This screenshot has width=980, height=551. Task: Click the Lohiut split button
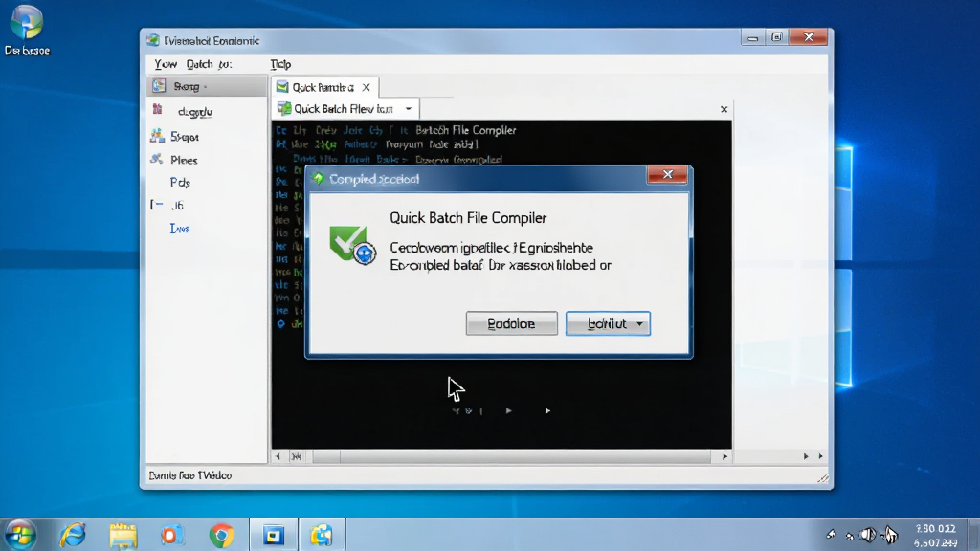pyautogui.click(x=607, y=323)
